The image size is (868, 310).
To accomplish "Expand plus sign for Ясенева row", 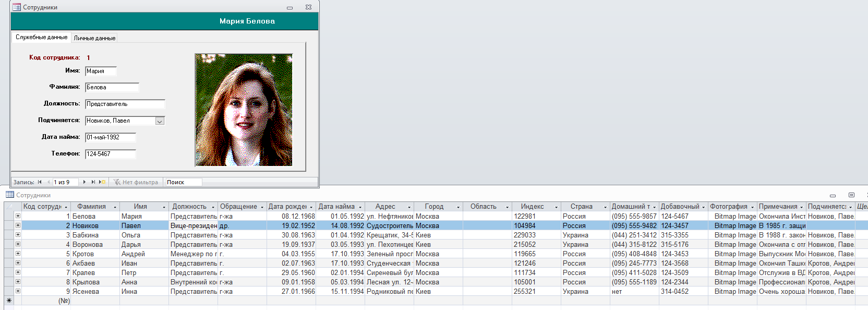I will pos(18,291).
